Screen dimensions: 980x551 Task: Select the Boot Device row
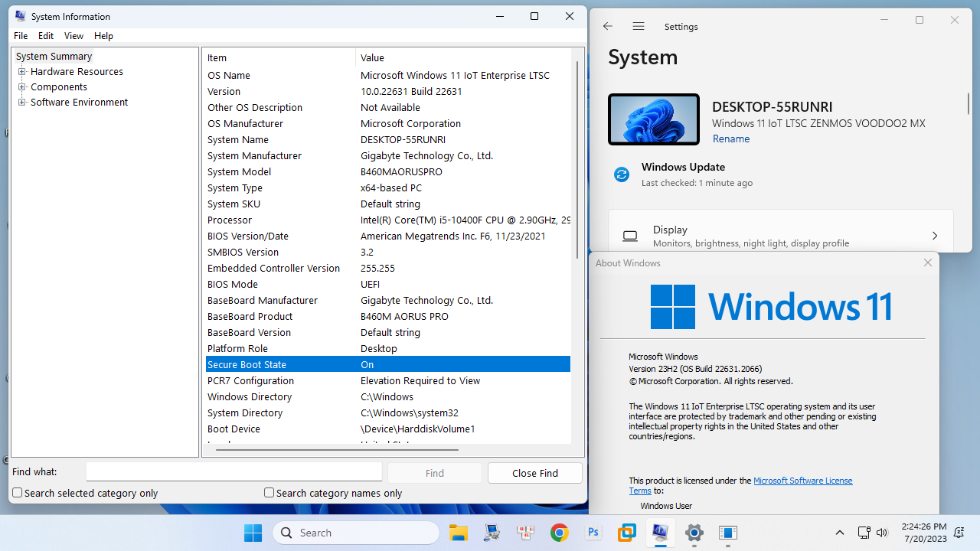[x=387, y=429]
